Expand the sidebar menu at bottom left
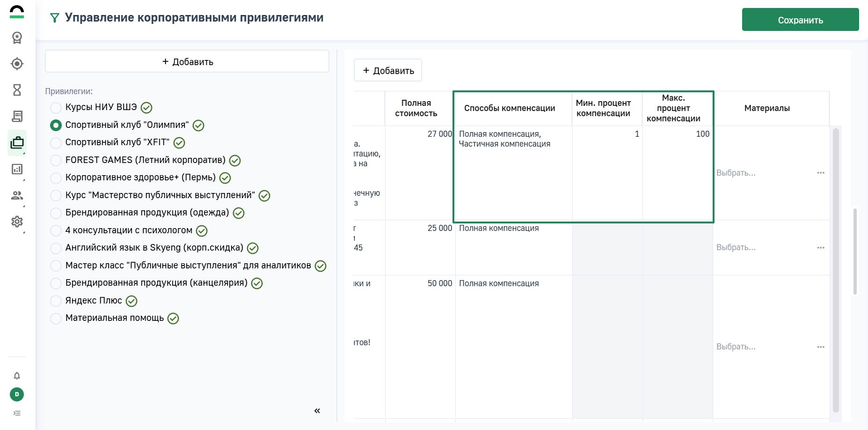Screen dimensions: 868x430 click(x=17, y=413)
